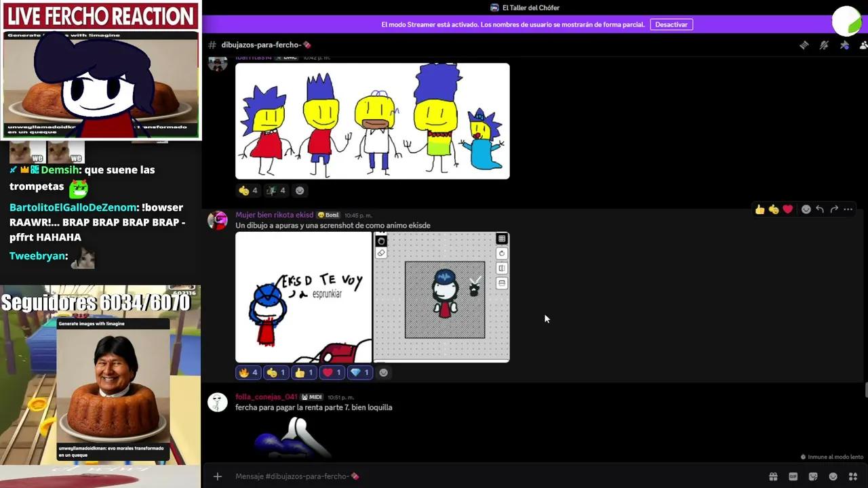Open the 'EKISD TE VOY' drawing image
This screenshot has width=868, height=488.
[x=303, y=297]
